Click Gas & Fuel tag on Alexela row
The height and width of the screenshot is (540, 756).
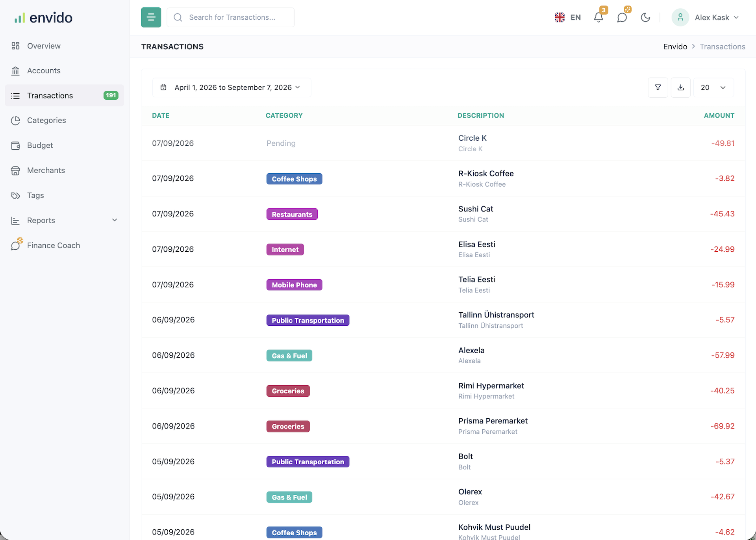coord(289,356)
